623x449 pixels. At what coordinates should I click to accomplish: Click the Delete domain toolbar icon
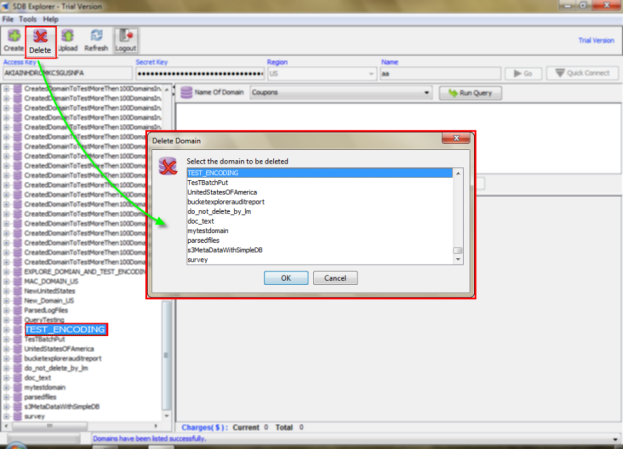pos(41,42)
